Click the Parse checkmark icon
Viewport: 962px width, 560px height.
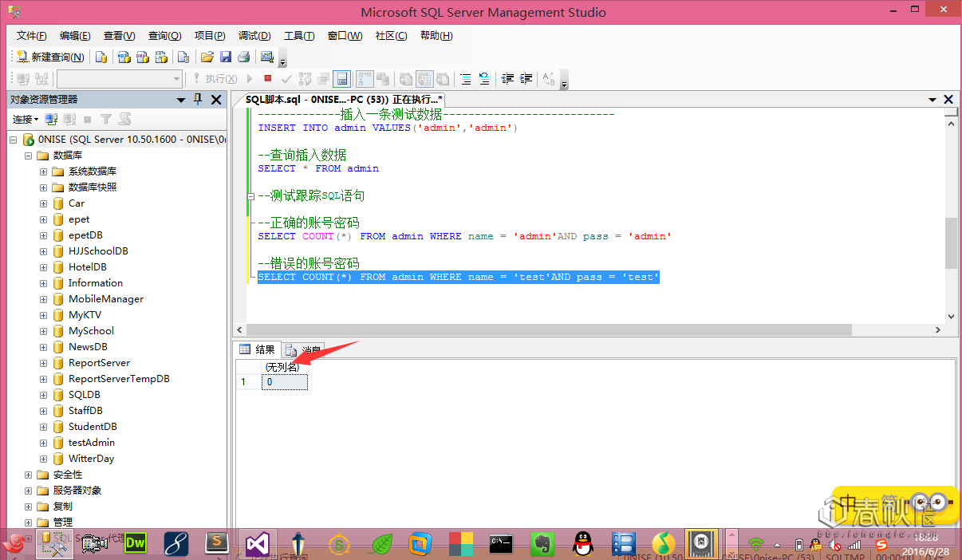pyautogui.click(x=286, y=79)
